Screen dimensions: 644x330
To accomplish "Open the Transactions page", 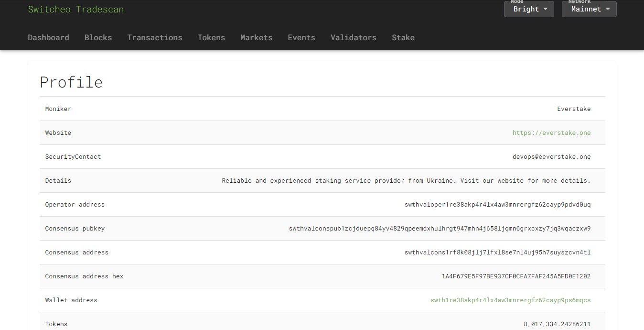I will [x=155, y=37].
